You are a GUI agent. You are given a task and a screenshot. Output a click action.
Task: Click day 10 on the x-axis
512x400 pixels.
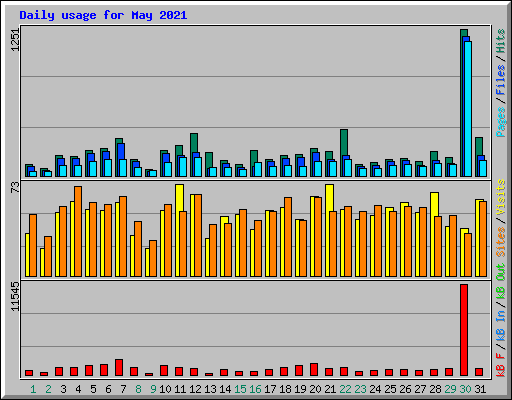[x=165, y=389]
